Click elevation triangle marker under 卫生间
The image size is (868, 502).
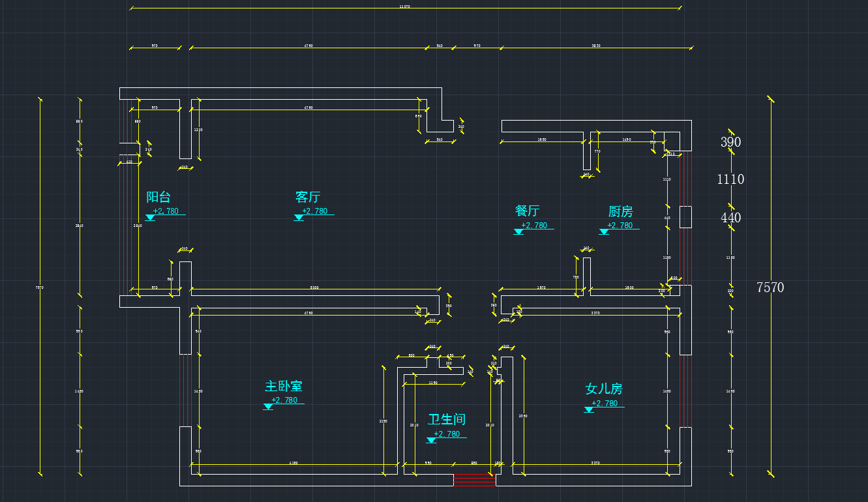431,441
